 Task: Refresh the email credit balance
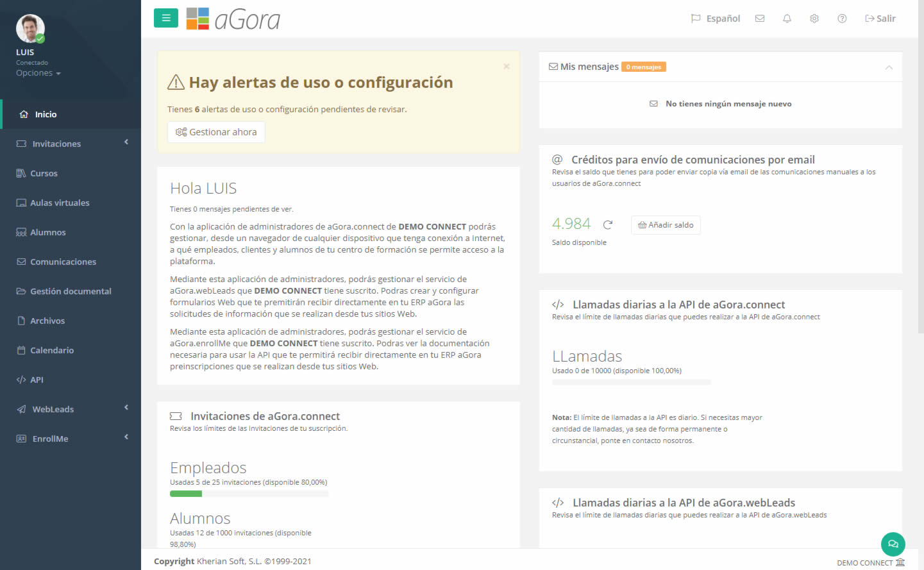coord(608,224)
